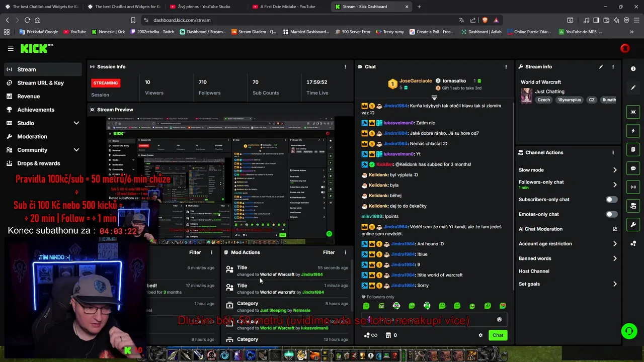Click the chat shop icon with 0
644x362 pixels.
tap(391, 335)
